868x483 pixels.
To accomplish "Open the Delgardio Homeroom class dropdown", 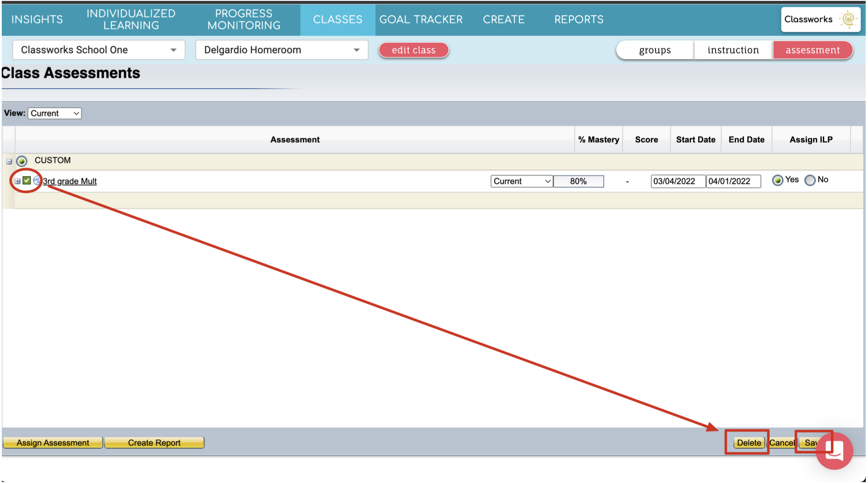I will pos(281,50).
